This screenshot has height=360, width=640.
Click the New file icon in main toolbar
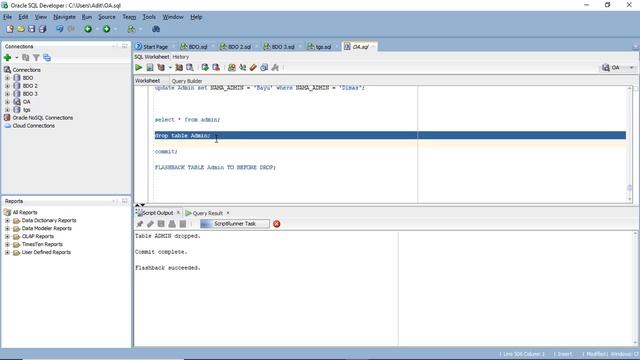(x=10, y=29)
